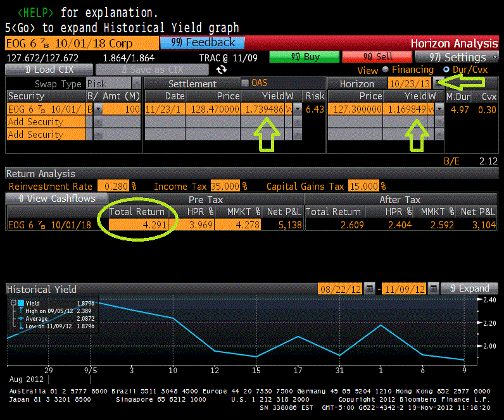The image size is (504, 420).
Task: Edit horizon price 127.300000
Action: click(x=355, y=109)
